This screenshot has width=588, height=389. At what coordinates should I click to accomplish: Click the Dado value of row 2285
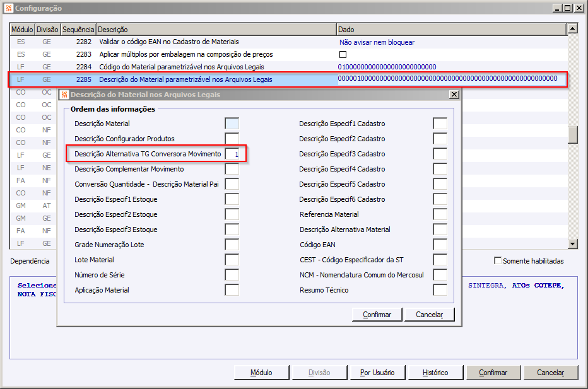coord(448,78)
